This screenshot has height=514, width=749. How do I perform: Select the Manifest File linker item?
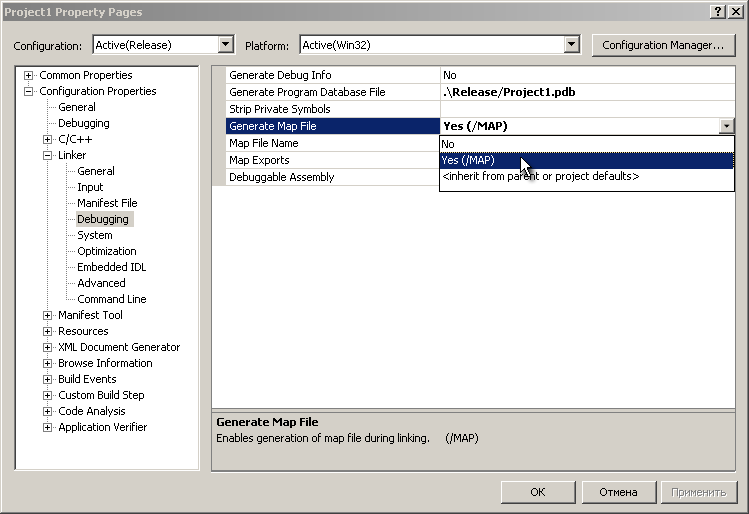(107, 203)
